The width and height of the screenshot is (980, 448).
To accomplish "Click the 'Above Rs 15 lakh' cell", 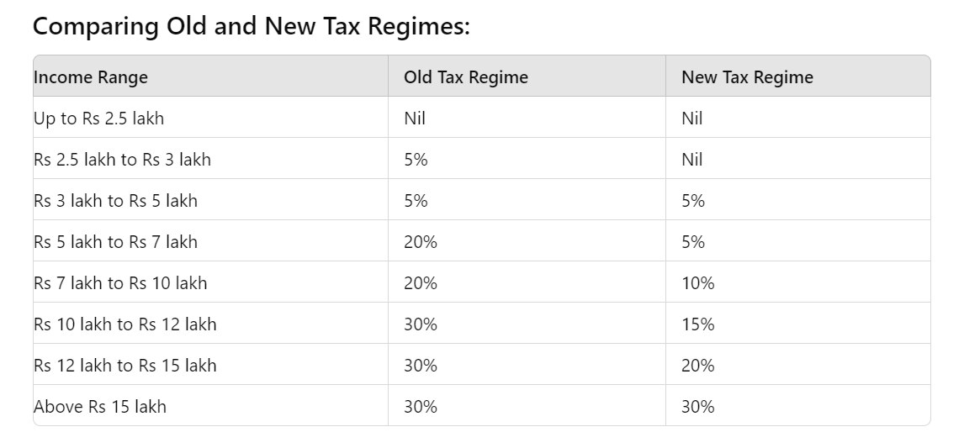I will [100, 407].
